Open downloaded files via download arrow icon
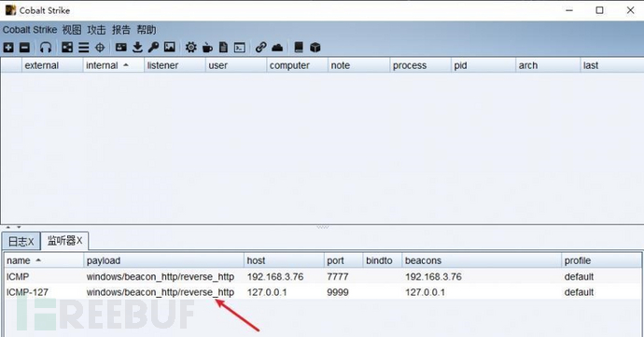This screenshot has height=337, width=644. pyautogui.click(x=137, y=48)
